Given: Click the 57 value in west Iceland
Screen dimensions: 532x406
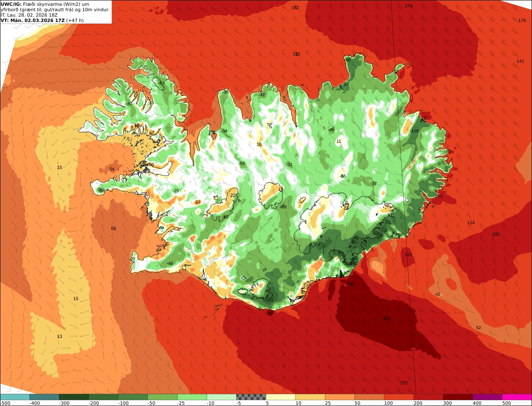Looking at the screenshot, I should click(198, 203).
